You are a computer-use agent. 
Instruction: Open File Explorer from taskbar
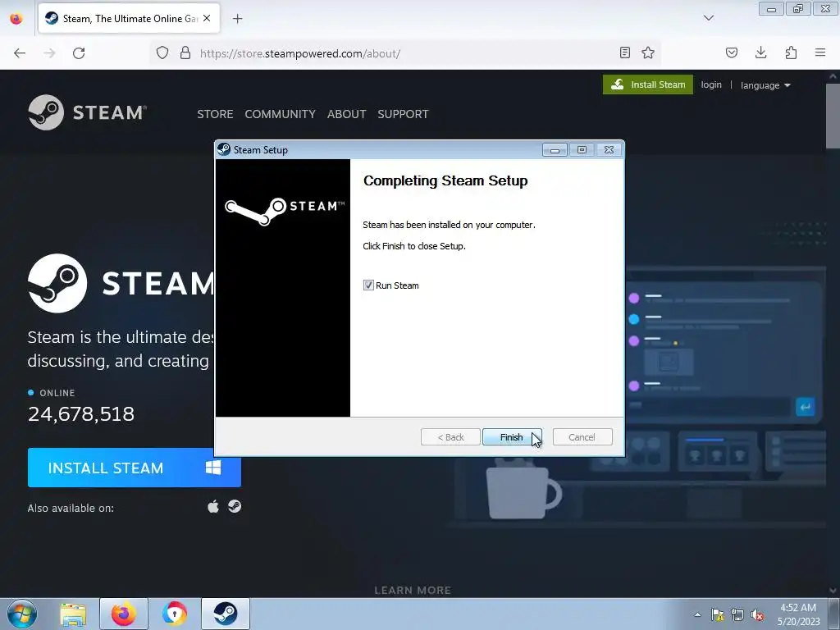[73, 614]
